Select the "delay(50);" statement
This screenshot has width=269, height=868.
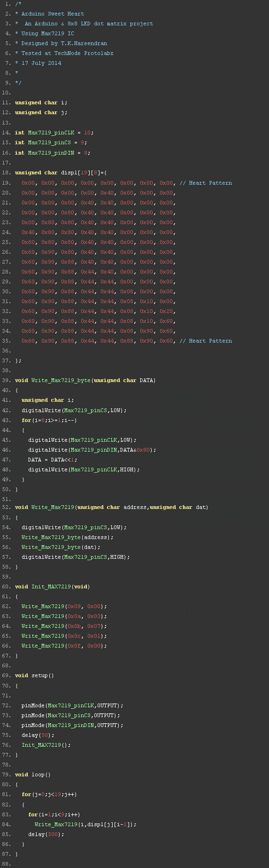(x=38, y=735)
